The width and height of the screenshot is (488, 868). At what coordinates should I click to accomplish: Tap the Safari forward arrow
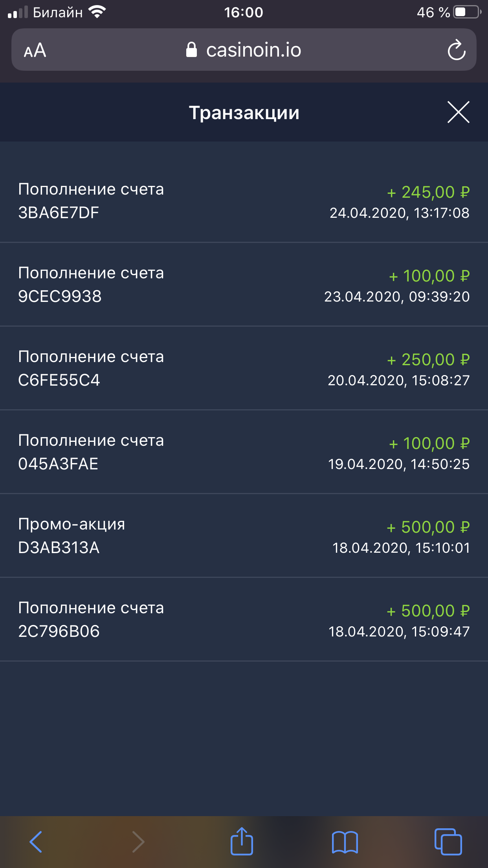coord(138,842)
